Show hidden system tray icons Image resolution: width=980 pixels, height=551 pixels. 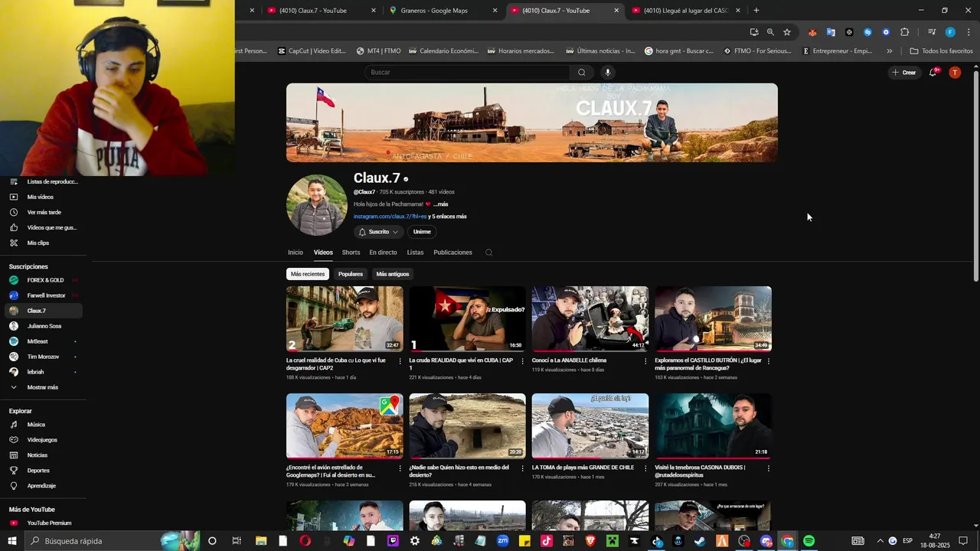[880, 541]
